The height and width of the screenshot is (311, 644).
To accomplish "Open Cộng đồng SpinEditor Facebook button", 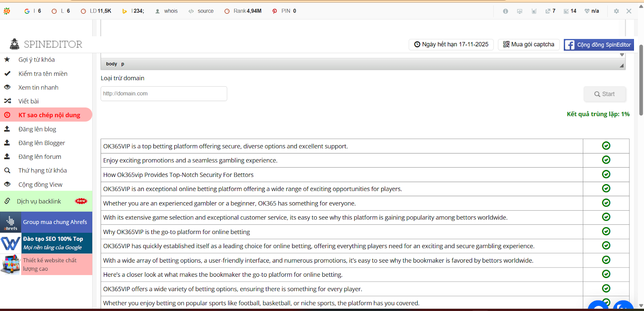I will [x=599, y=45].
